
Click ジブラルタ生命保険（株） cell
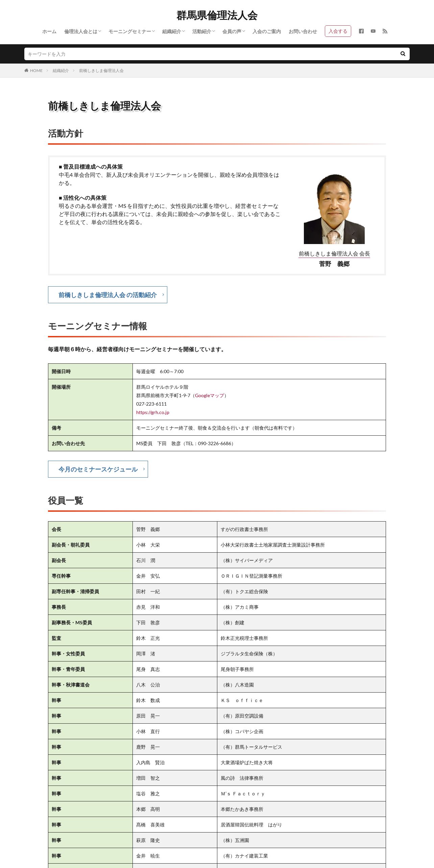tap(302, 654)
